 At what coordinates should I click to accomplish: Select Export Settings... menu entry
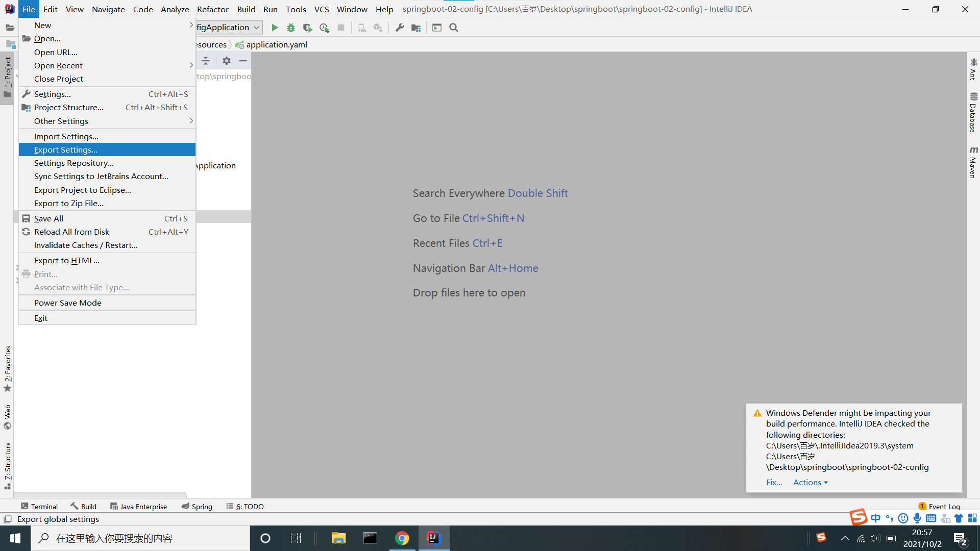click(107, 149)
